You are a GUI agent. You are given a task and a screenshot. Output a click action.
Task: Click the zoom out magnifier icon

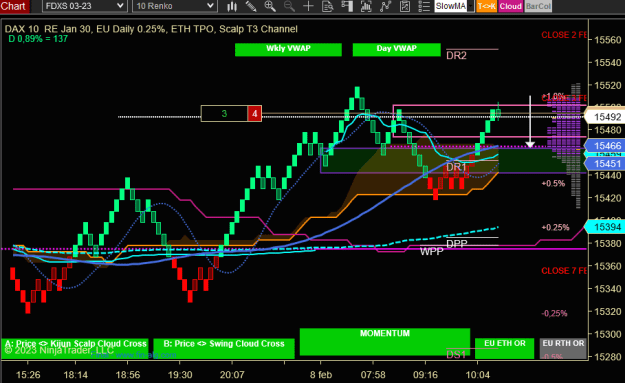[289, 6]
